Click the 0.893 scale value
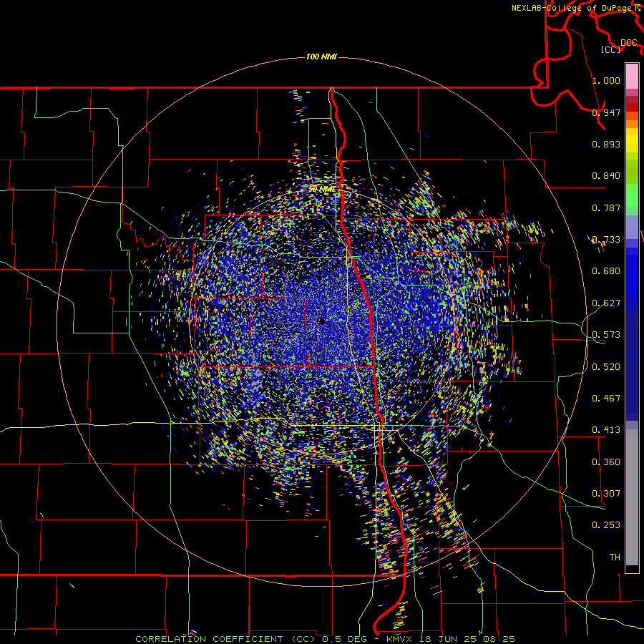This screenshot has height=644, width=644. tap(606, 144)
